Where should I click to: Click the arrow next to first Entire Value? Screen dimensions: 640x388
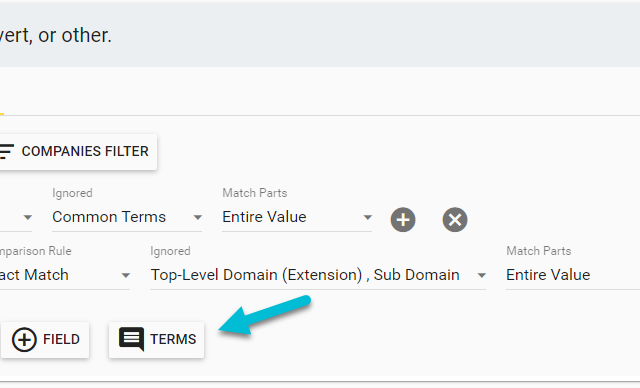(368, 218)
